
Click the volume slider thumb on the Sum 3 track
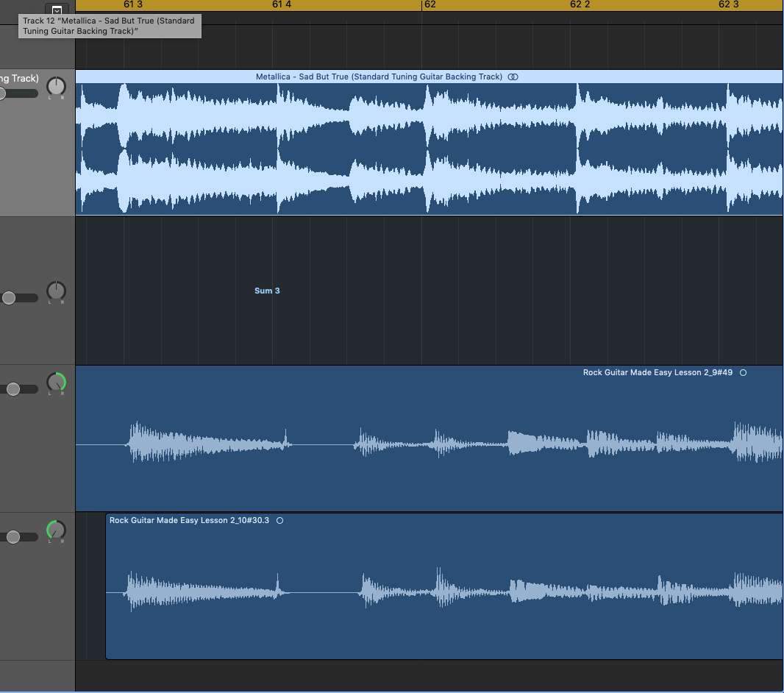9,298
